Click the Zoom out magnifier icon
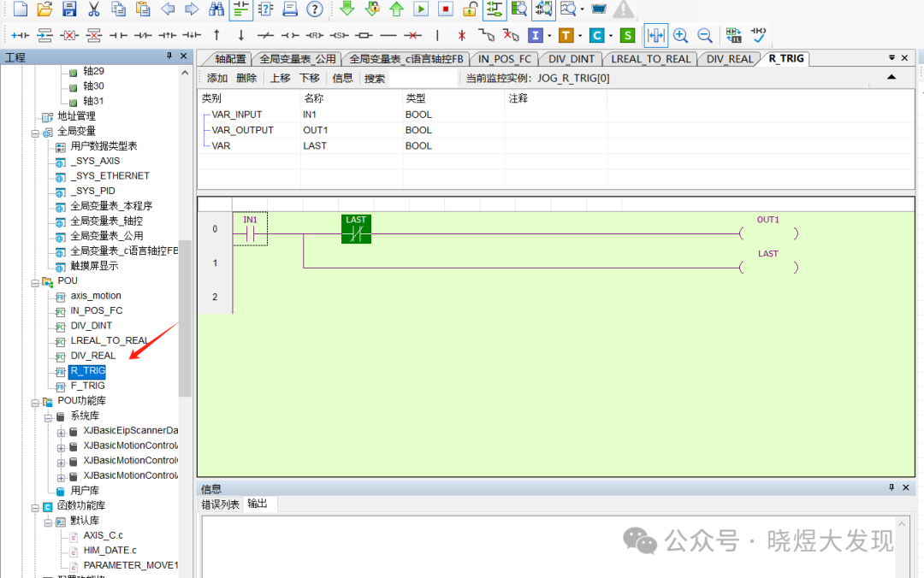Screen dimensions: 924x578 pos(705,35)
